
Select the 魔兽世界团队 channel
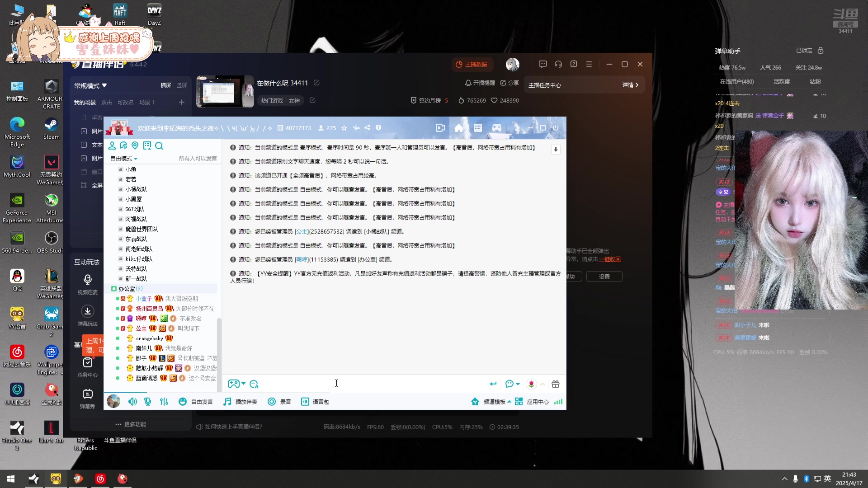coord(142,229)
